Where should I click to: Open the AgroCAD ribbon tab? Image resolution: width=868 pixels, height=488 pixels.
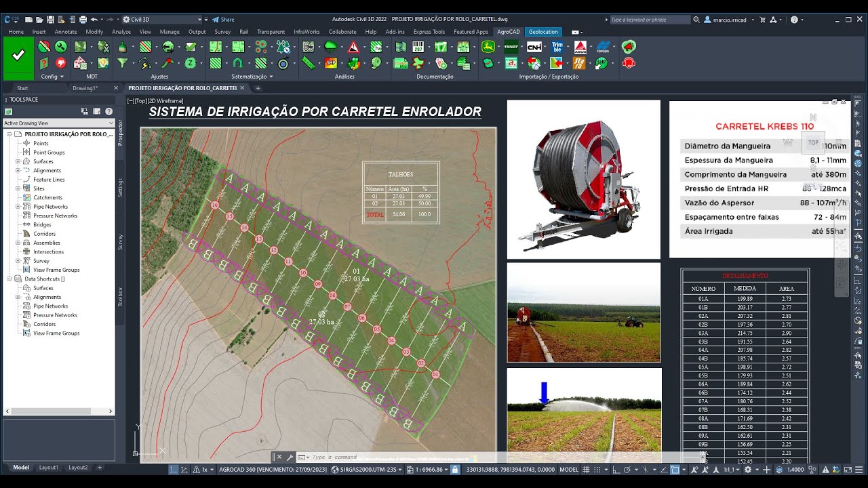[x=508, y=32]
